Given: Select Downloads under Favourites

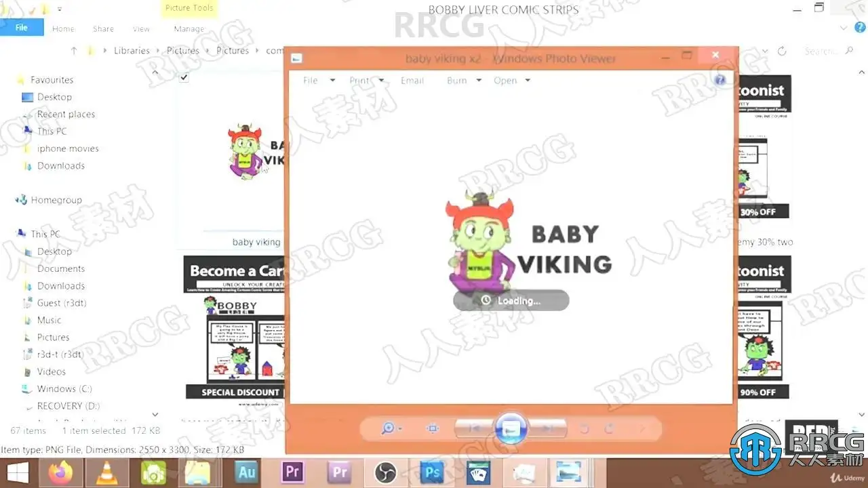Looking at the screenshot, I should point(60,166).
